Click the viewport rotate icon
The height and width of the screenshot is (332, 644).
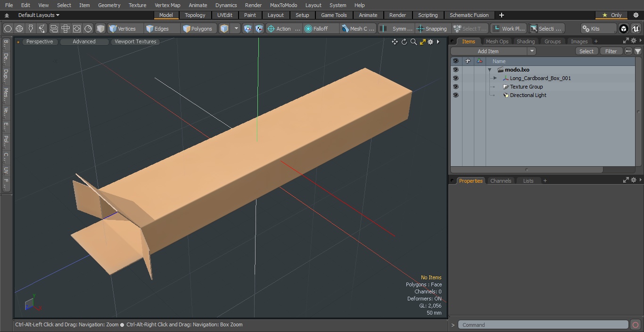tap(404, 42)
